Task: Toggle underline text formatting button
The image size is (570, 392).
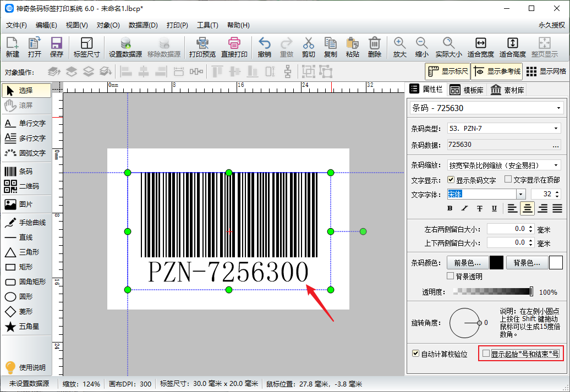Action: pos(494,208)
